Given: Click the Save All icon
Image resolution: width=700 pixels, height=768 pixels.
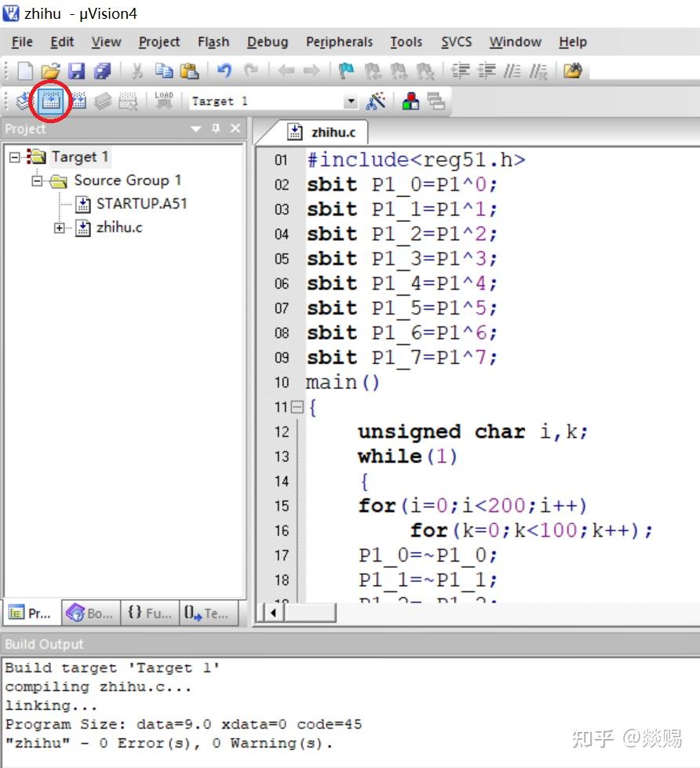Looking at the screenshot, I should pos(102,71).
